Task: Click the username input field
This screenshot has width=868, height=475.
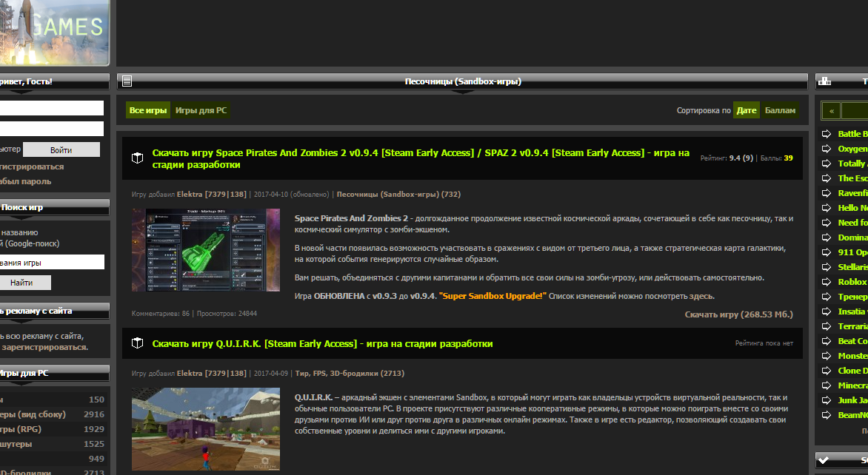Action: pyautogui.click(x=52, y=108)
